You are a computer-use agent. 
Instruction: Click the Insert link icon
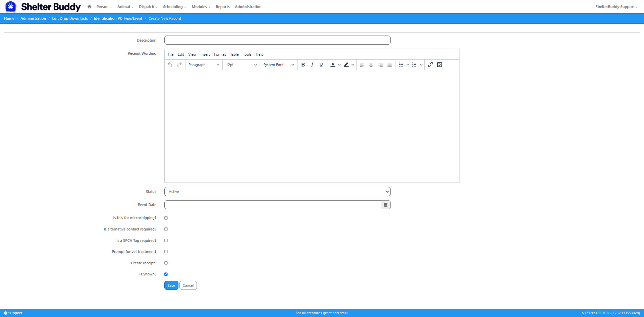(430, 65)
